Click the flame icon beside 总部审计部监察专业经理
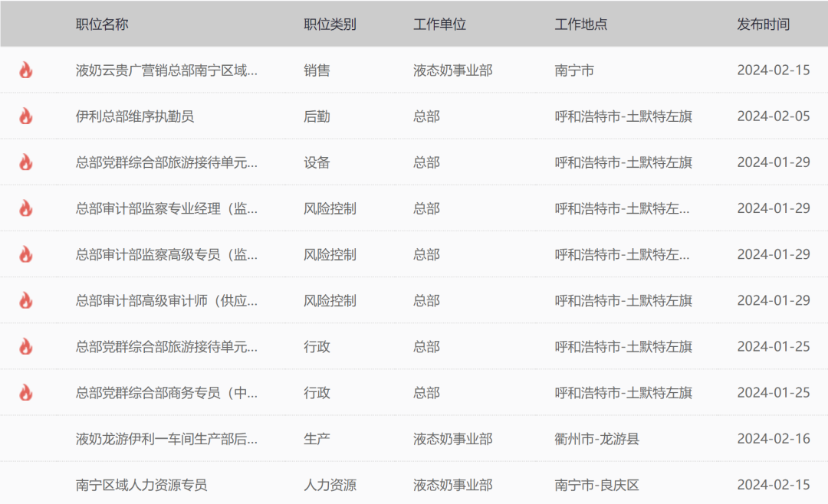The width and height of the screenshot is (828, 504). [x=26, y=208]
